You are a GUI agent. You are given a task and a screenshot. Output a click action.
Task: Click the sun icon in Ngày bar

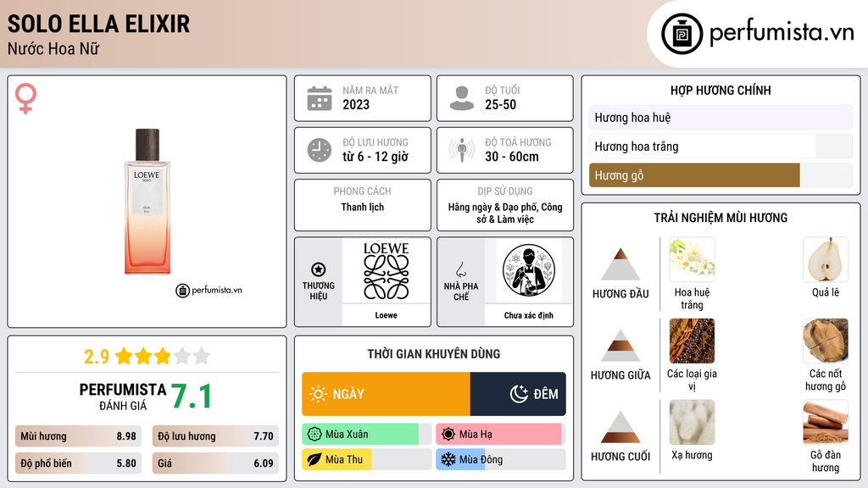319,394
